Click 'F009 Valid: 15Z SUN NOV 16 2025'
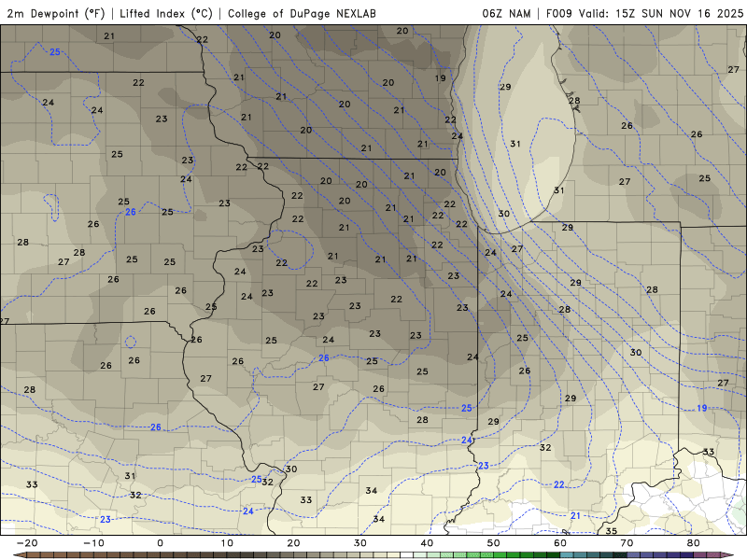 644,14
